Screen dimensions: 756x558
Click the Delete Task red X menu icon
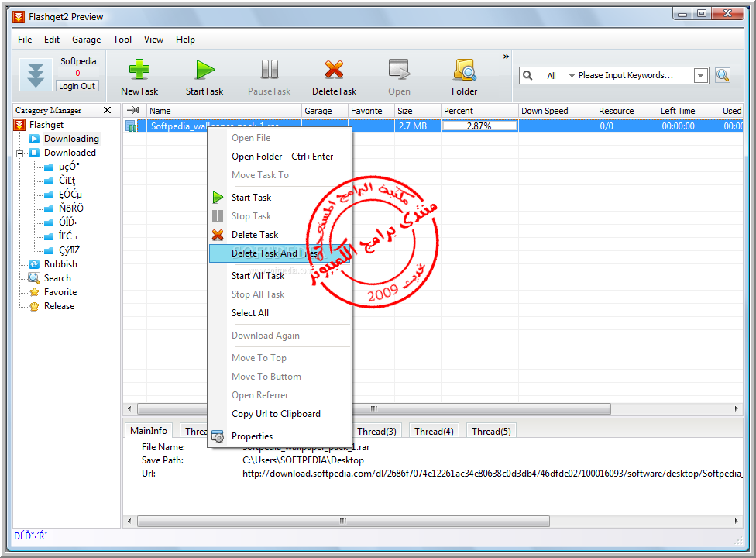click(218, 235)
